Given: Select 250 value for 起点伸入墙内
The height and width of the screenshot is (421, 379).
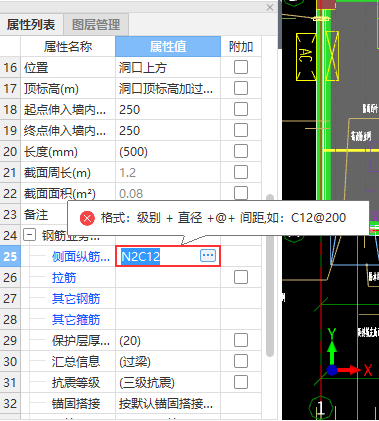Looking at the screenshot, I should point(168,110).
